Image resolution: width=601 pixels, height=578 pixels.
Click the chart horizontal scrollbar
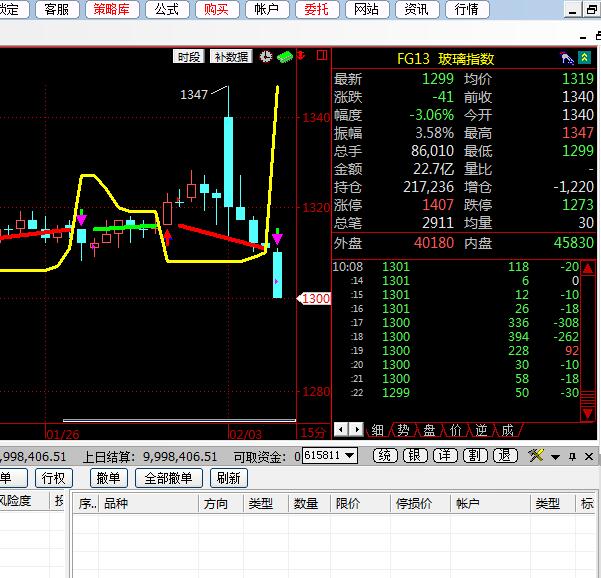coord(179,420)
